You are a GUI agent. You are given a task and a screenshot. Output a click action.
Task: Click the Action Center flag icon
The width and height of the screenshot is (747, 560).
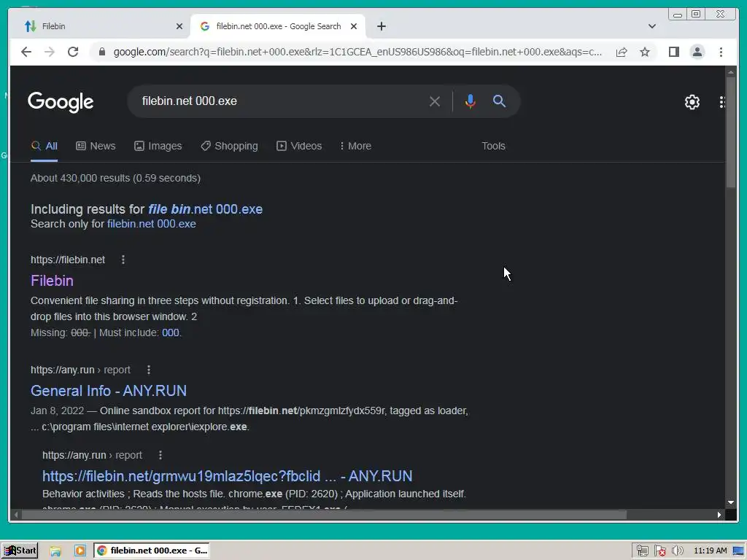tap(659, 551)
